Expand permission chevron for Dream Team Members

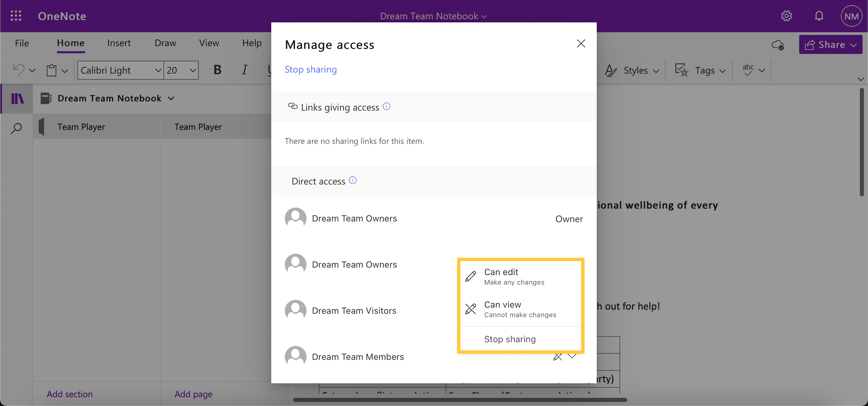coord(572,356)
